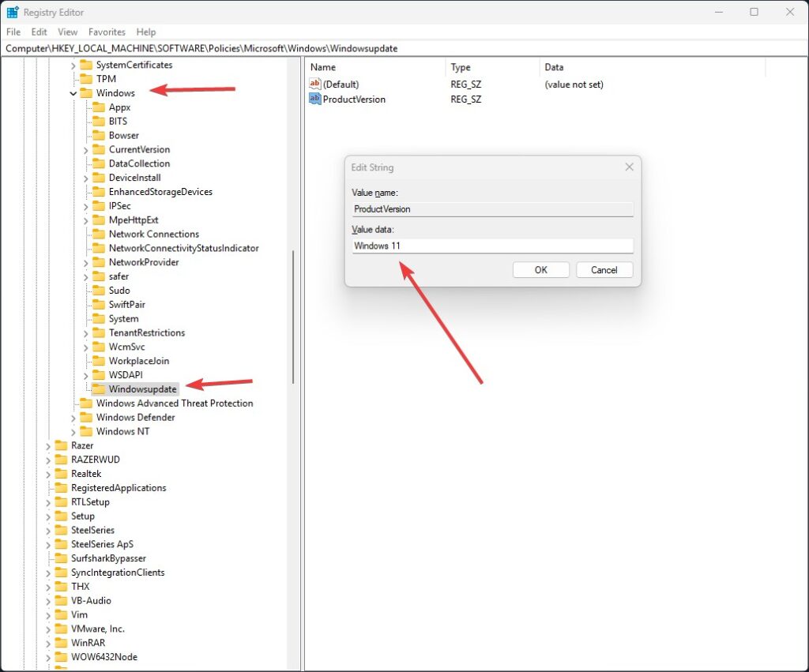Select the MpeHttpExt key
The height and width of the screenshot is (672, 809).
click(133, 220)
